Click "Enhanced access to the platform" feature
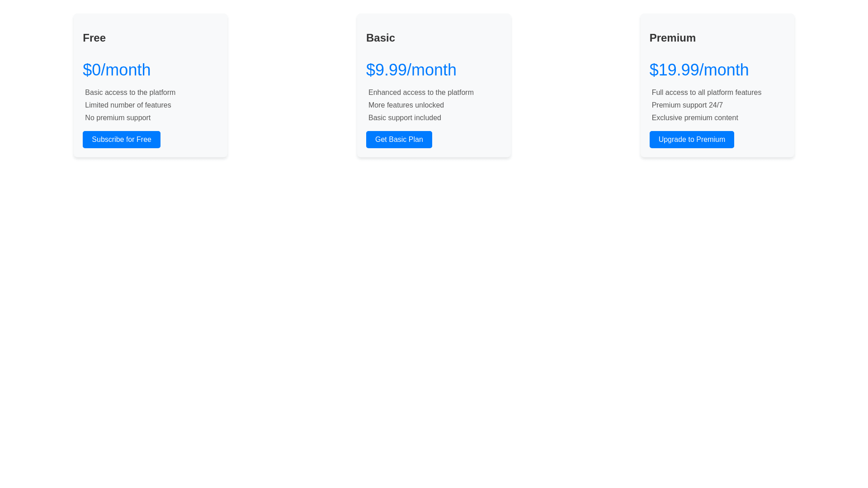 coord(421,93)
